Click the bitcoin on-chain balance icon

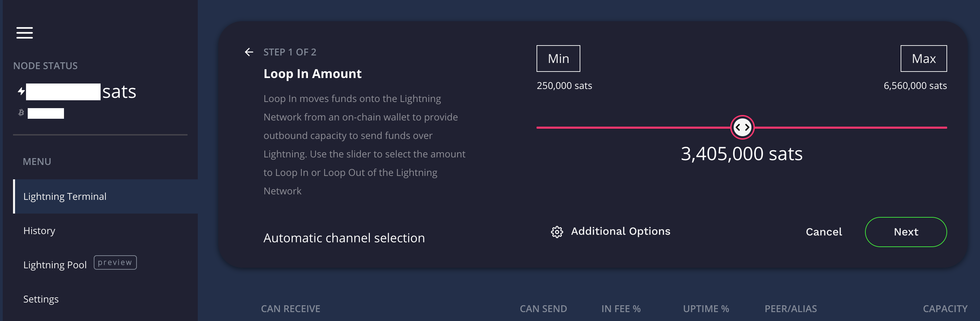[21, 113]
